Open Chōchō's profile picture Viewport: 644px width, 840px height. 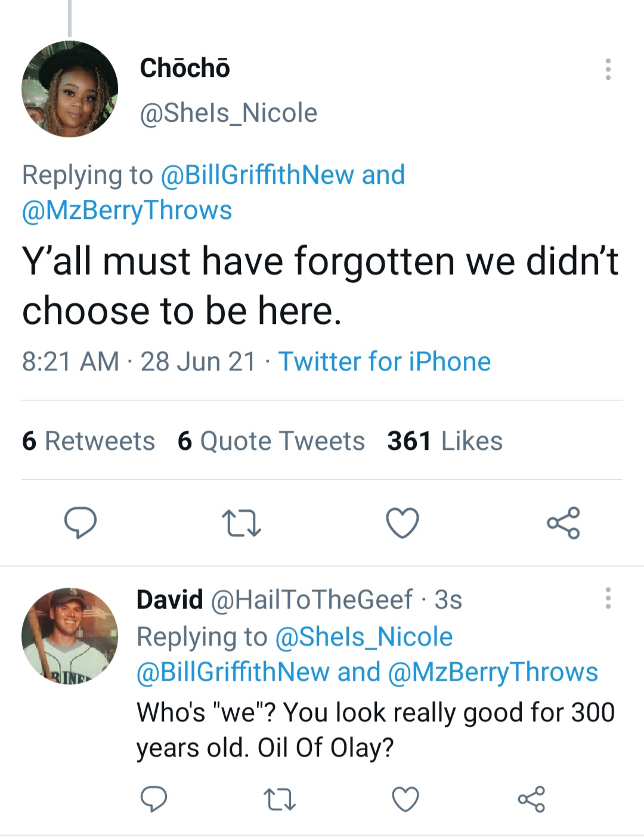coord(70,89)
